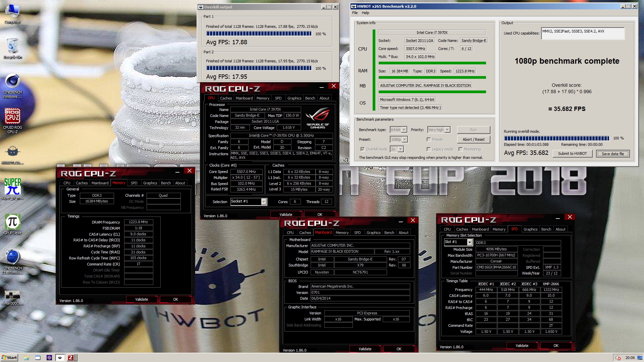Launch the Super Pi desktop shortcut
Image resolution: width=644 pixels, height=362 pixels.
coord(12,189)
